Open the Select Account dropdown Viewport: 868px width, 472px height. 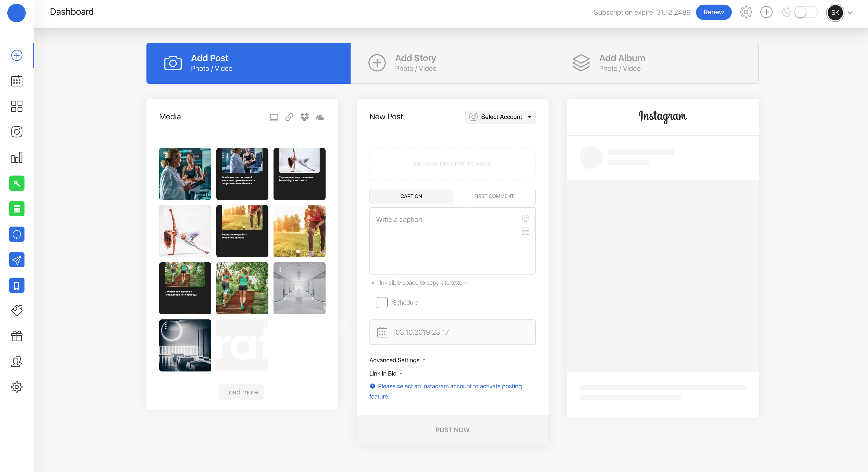(500, 117)
